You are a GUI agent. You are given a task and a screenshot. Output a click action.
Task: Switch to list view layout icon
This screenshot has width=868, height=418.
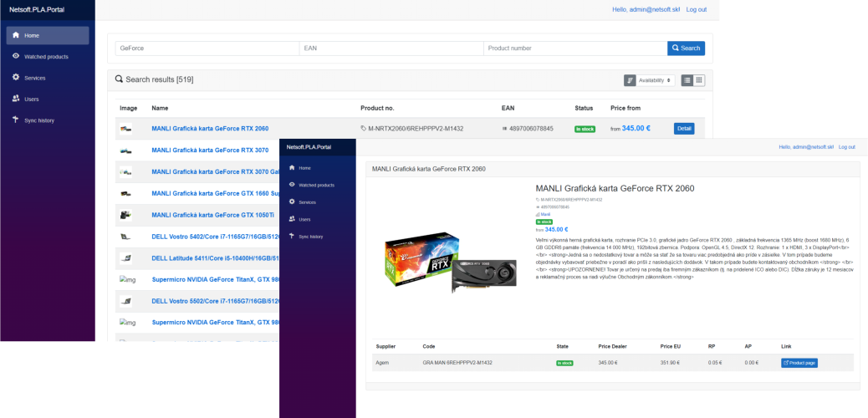click(687, 80)
